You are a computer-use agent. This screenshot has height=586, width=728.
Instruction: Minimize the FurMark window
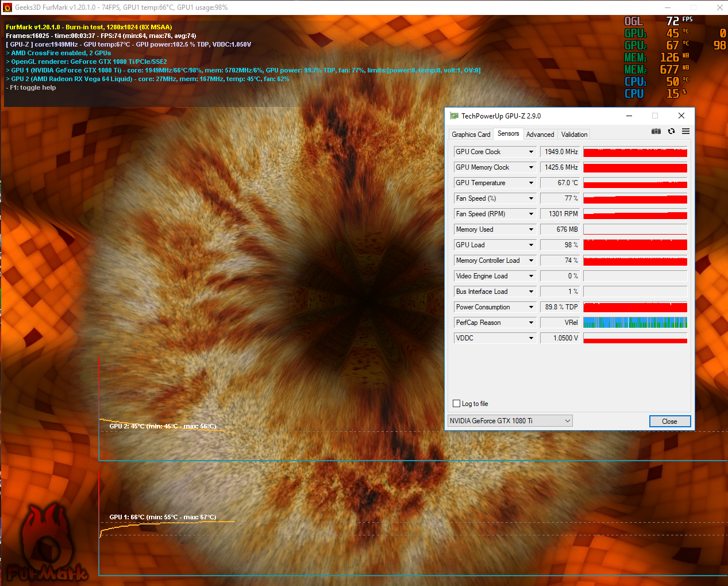667,7
